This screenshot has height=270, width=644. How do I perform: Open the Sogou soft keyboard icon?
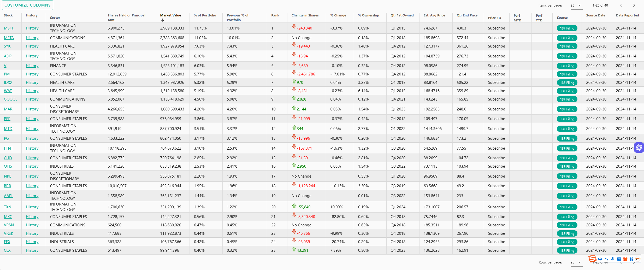click(619, 259)
